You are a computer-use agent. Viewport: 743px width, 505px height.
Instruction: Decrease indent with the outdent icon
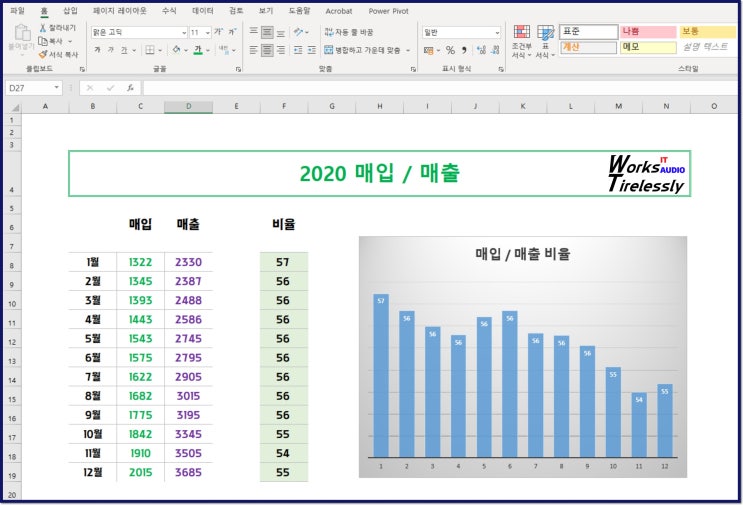pos(298,50)
